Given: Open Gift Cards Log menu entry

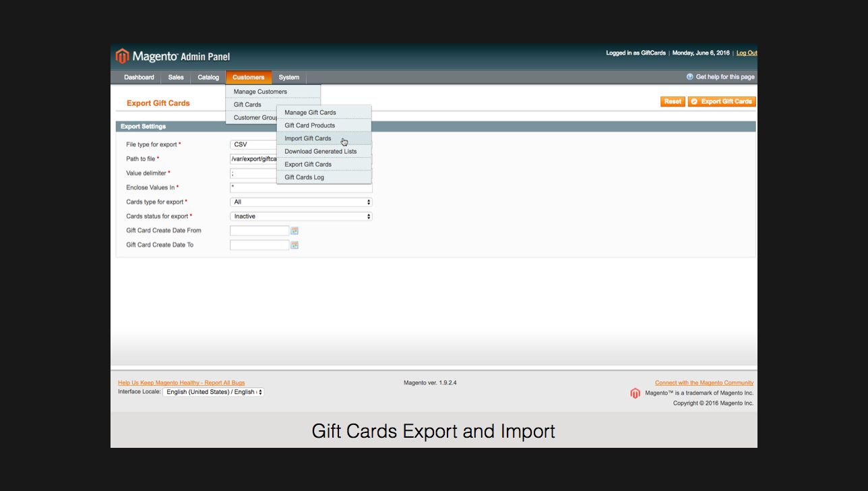Looking at the screenshot, I should [x=304, y=177].
